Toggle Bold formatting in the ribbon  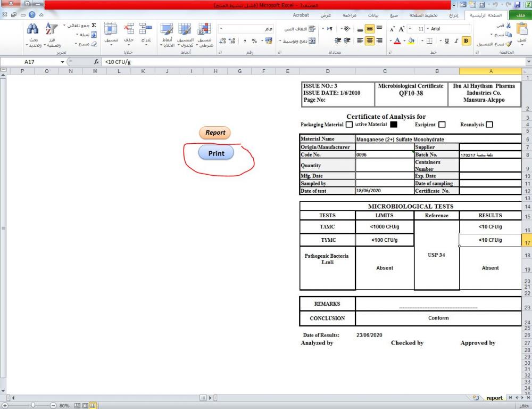tap(467, 40)
